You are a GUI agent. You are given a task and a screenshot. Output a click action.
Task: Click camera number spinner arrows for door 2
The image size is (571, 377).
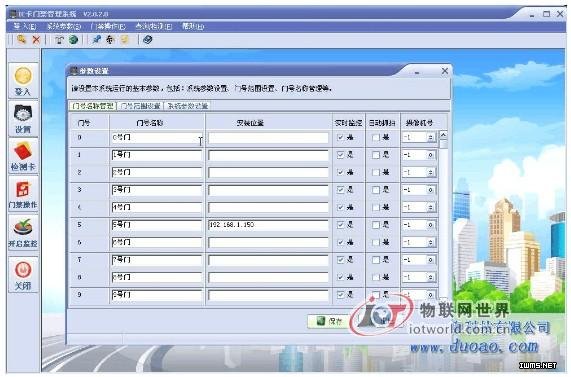[430, 172]
